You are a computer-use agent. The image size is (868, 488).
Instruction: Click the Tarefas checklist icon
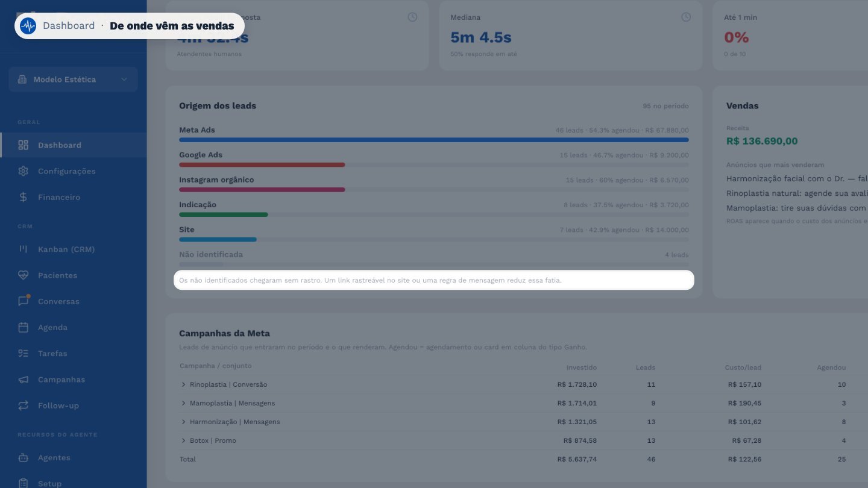click(24, 353)
